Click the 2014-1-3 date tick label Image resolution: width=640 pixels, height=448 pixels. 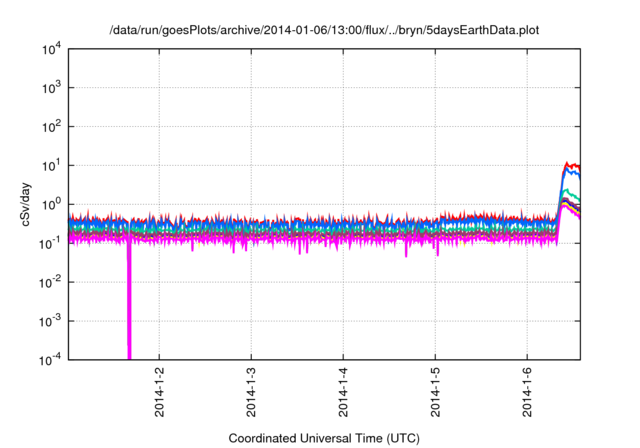point(251,392)
